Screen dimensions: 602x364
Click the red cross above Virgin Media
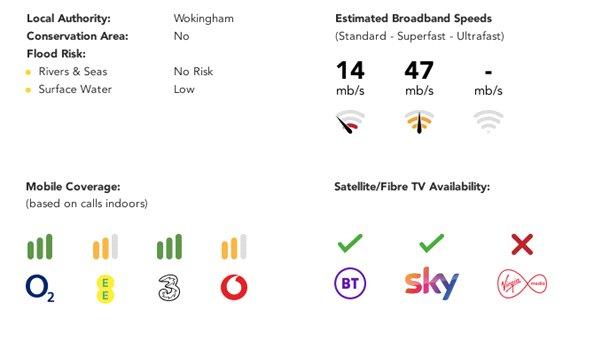[x=523, y=244]
